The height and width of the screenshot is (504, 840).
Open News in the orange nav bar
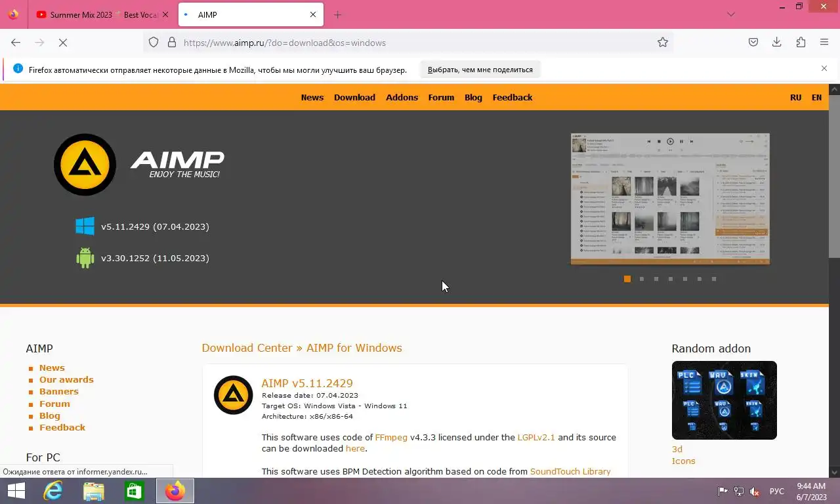(x=312, y=97)
